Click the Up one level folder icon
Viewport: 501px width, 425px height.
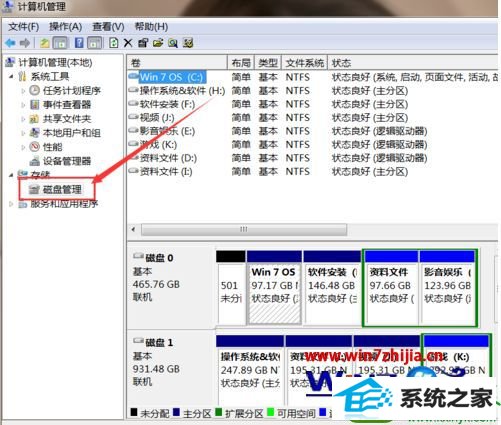click(45, 43)
